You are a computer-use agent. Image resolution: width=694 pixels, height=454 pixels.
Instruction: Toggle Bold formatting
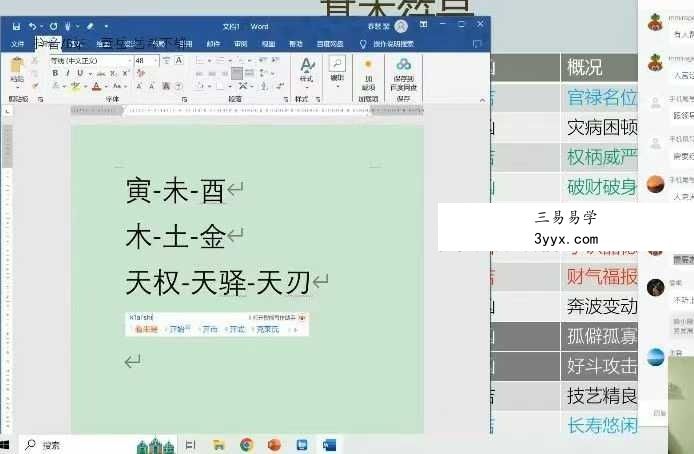click(x=55, y=73)
